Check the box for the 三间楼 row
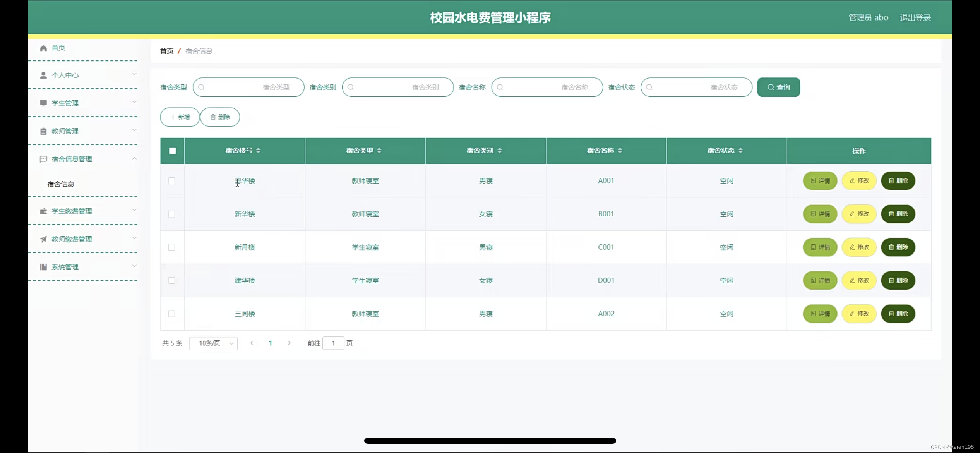 click(x=172, y=314)
